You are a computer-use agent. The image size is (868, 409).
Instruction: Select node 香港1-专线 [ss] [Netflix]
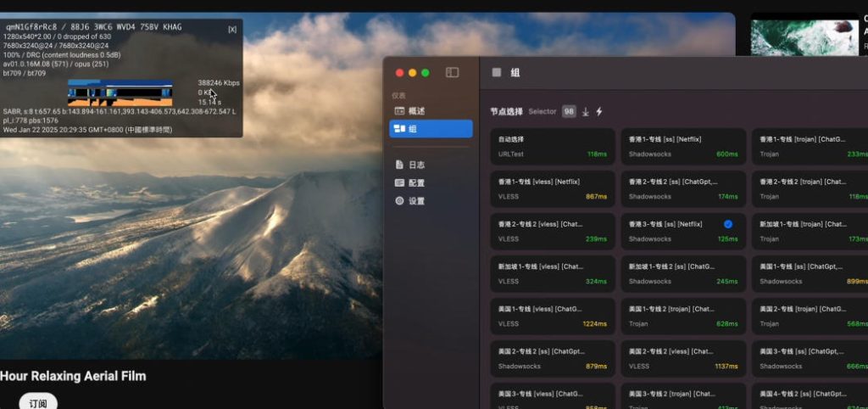pos(683,147)
